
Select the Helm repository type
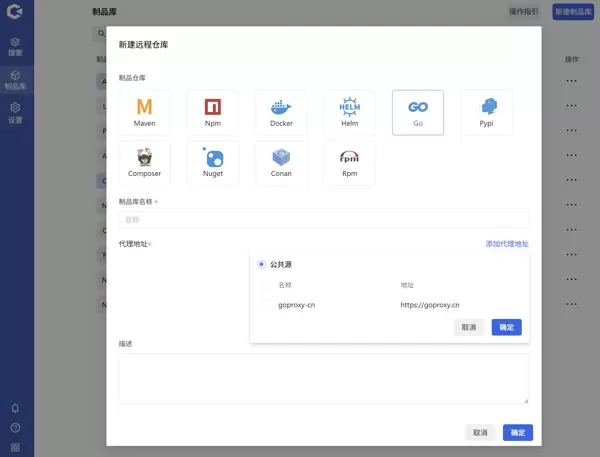coord(349,111)
